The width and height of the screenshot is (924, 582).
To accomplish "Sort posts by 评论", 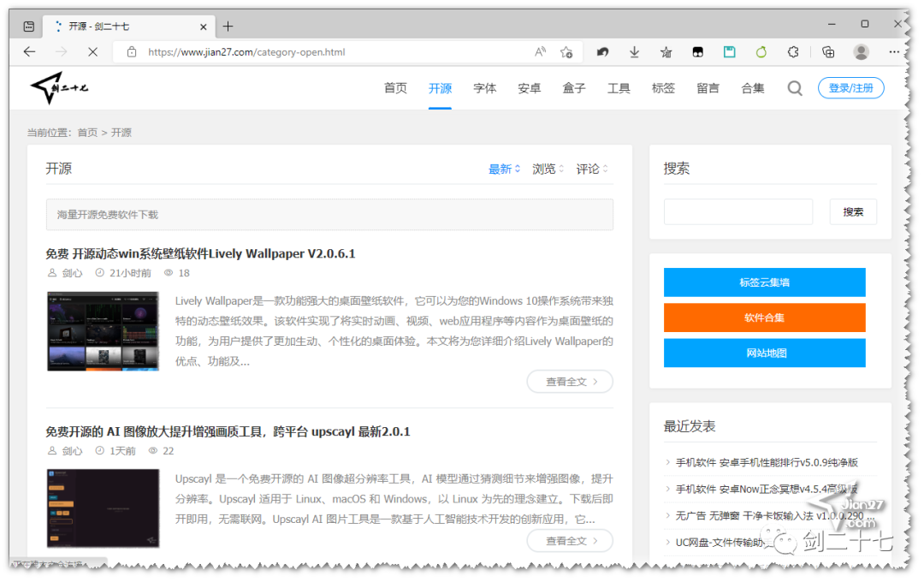I will [x=592, y=169].
